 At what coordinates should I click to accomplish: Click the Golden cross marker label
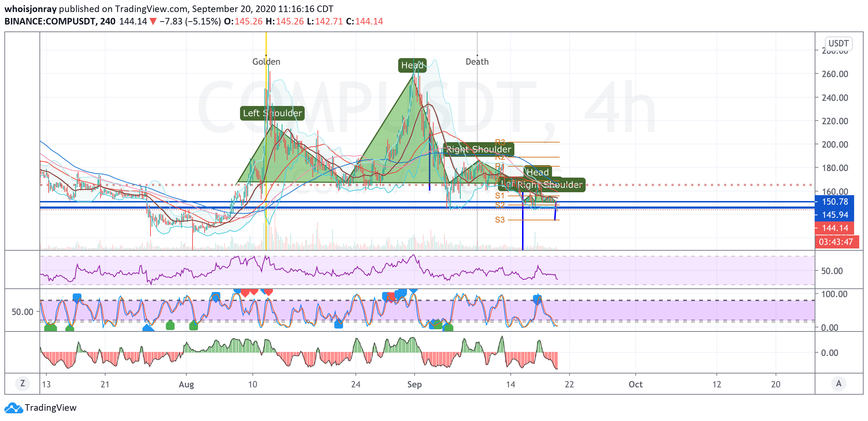tap(266, 62)
